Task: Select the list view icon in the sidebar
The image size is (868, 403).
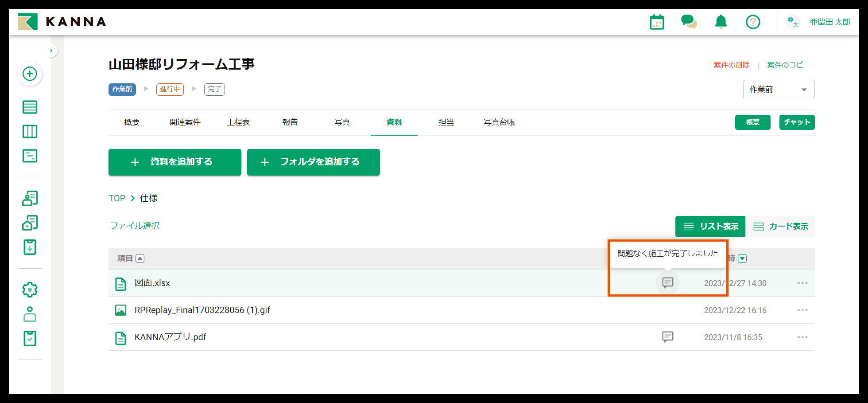Action: tap(30, 107)
